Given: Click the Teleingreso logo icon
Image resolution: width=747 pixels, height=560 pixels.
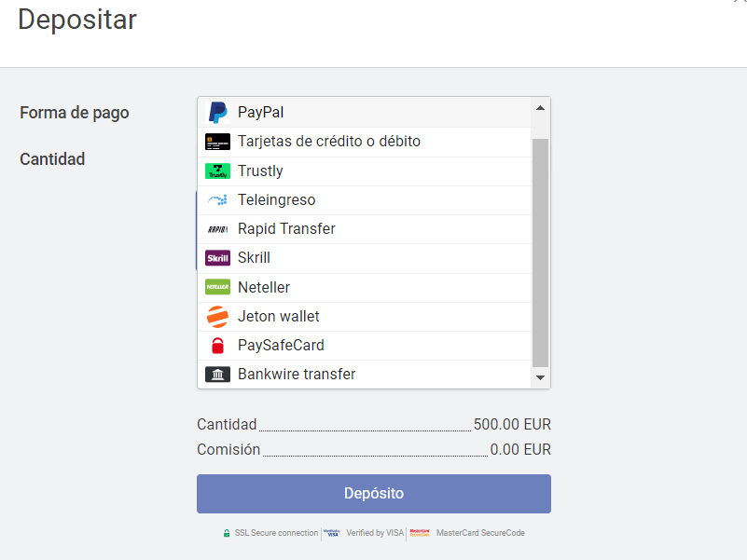Looking at the screenshot, I should [217, 200].
